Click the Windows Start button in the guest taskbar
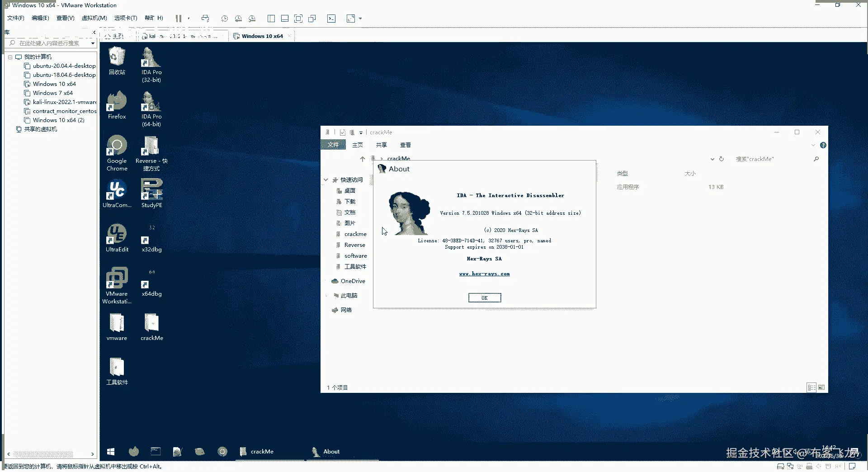This screenshot has height=472, width=868. pos(111,451)
